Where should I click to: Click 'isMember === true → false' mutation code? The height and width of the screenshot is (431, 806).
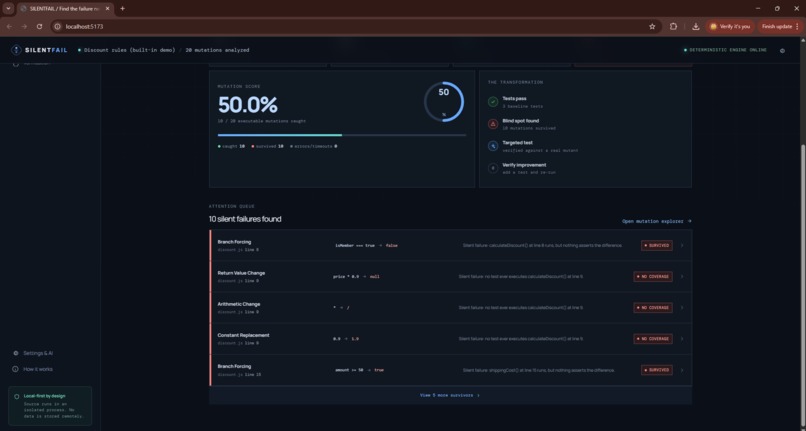point(366,246)
